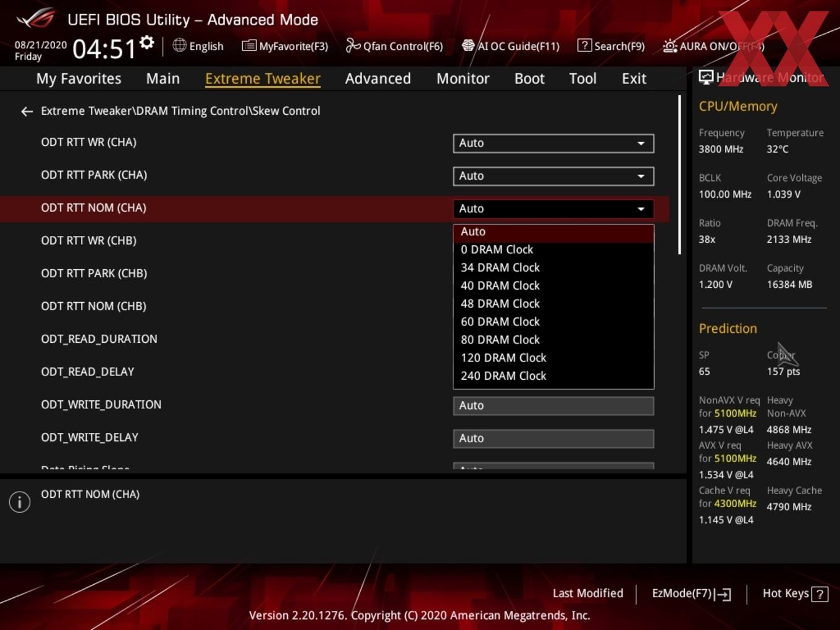Select 120 DRAM Clock option
Screen dimensions: 840x630
point(553,358)
